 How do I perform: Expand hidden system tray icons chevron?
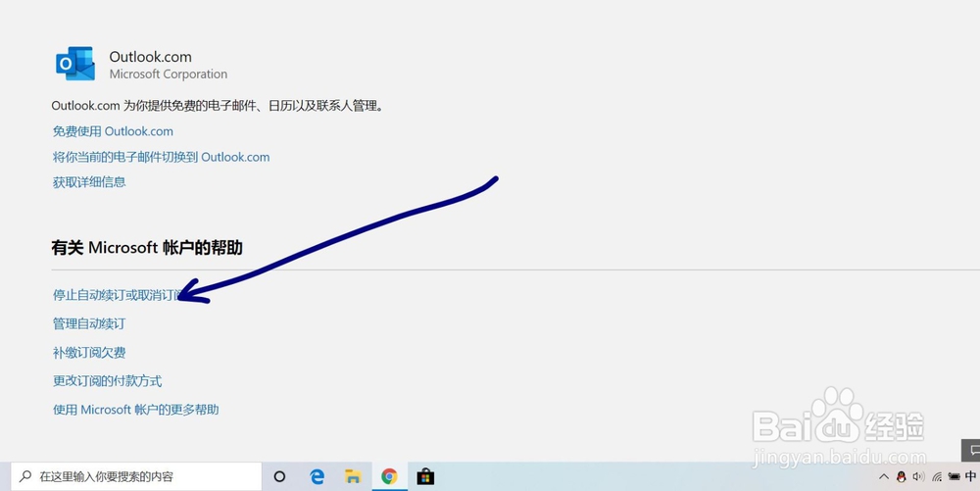pos(883,476)
